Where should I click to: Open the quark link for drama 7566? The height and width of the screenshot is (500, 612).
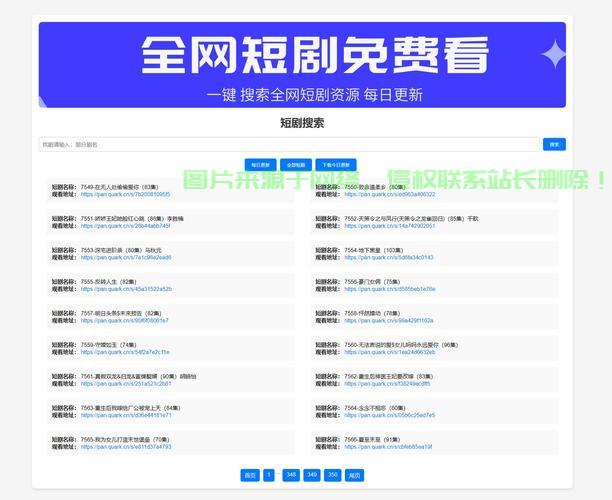pyautogui.click(x=388, y=447)
